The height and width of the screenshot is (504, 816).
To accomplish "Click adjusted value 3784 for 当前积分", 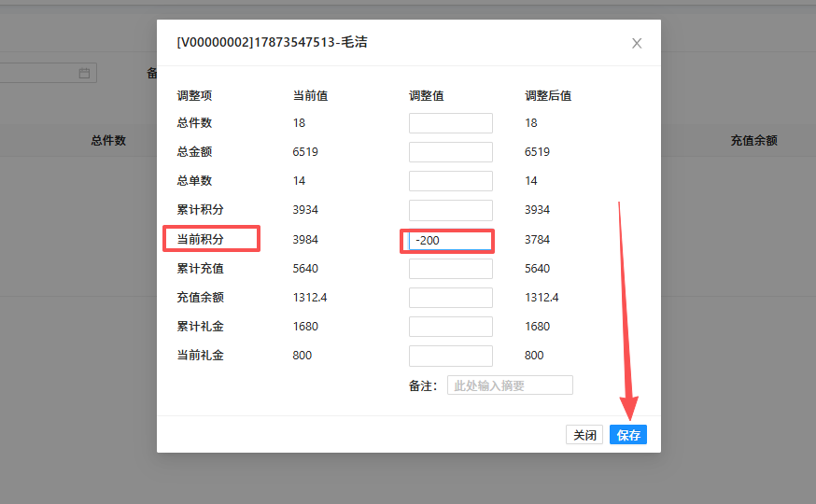I will coord(537,239).
